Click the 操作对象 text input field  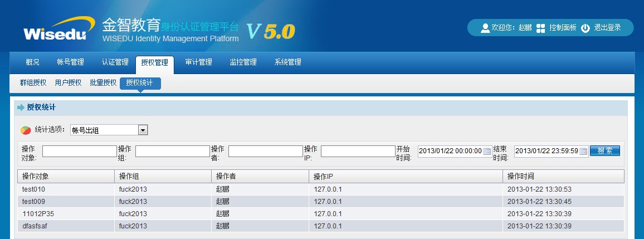click(79, 152)
